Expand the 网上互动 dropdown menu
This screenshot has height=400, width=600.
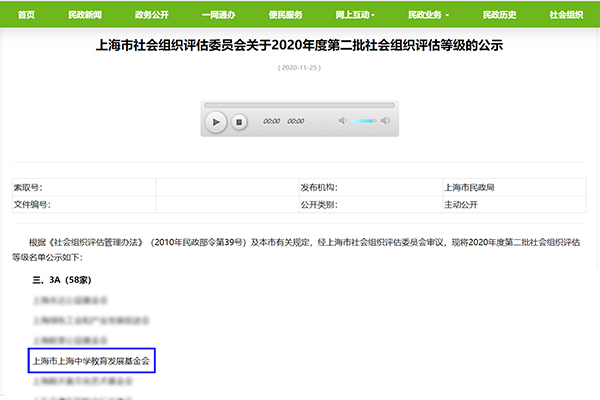(x=355, y=15)
